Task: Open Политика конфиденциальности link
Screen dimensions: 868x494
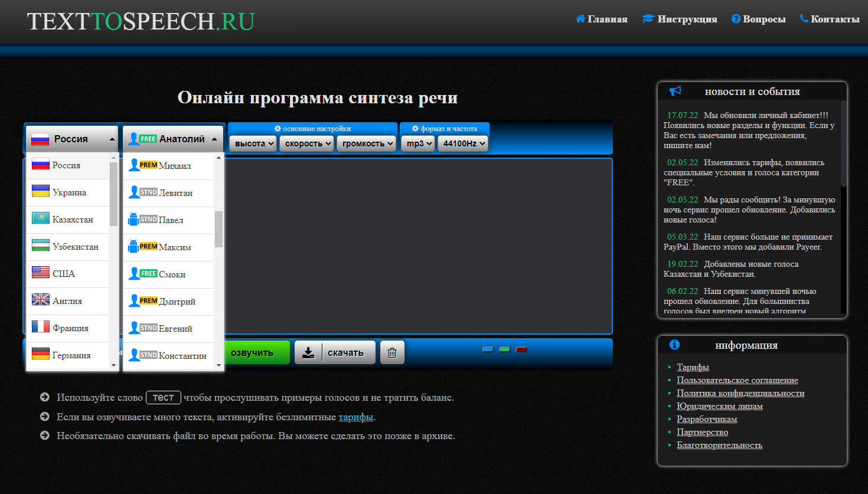Action: (740, 393)
